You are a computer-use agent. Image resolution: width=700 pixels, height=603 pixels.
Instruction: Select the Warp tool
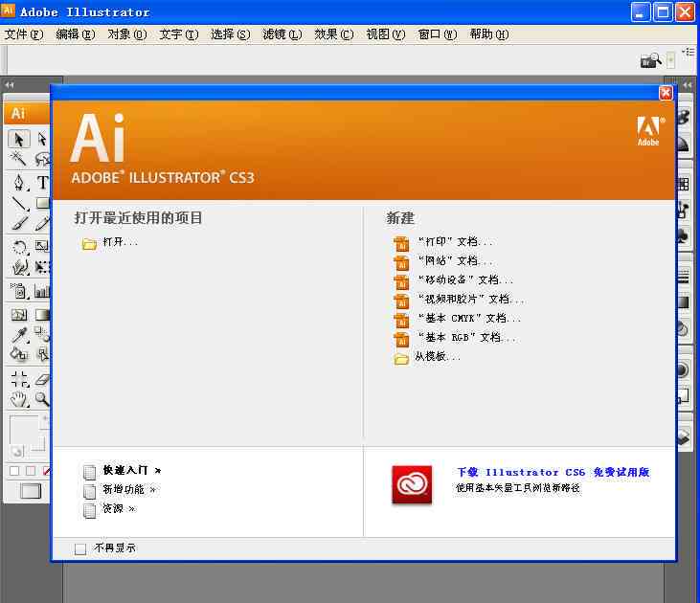click(19, 266)
